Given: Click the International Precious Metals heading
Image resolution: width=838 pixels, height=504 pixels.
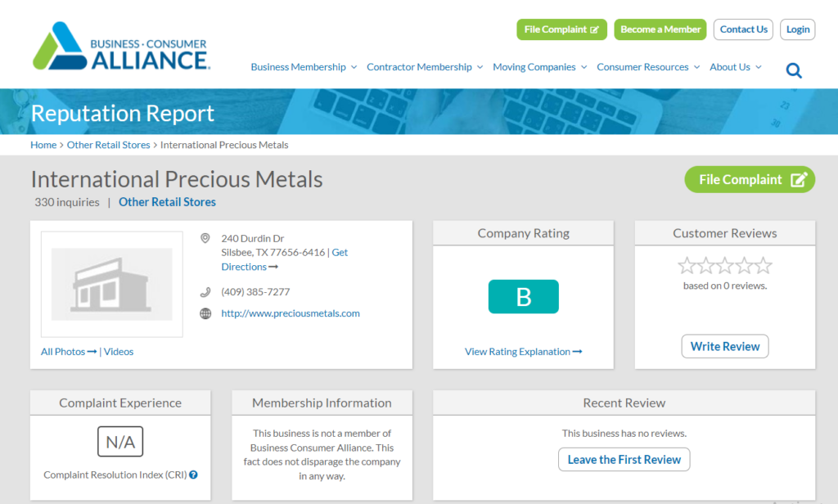Looking at the screenshot, I should pyautogui.click(x=177, y=179).
